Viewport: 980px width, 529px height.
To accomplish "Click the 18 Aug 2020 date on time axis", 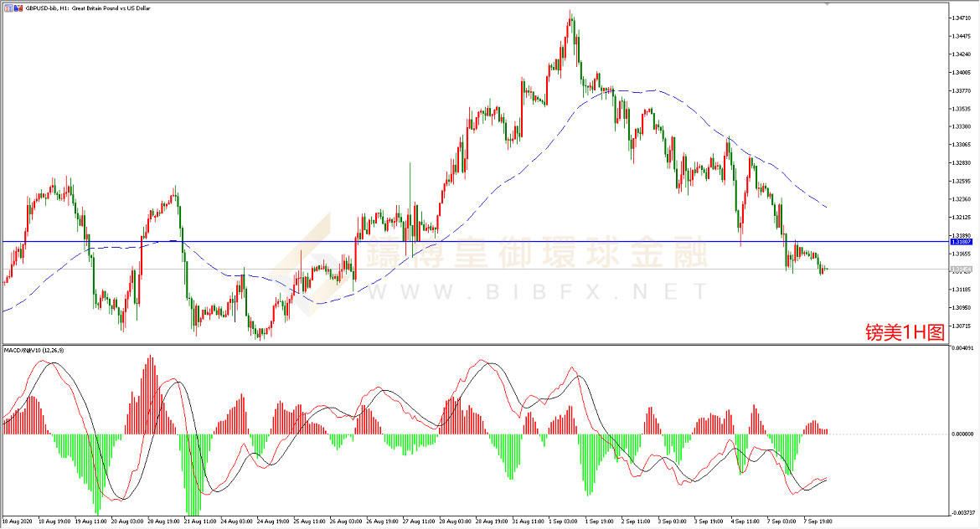I will (x=18, y=521).
